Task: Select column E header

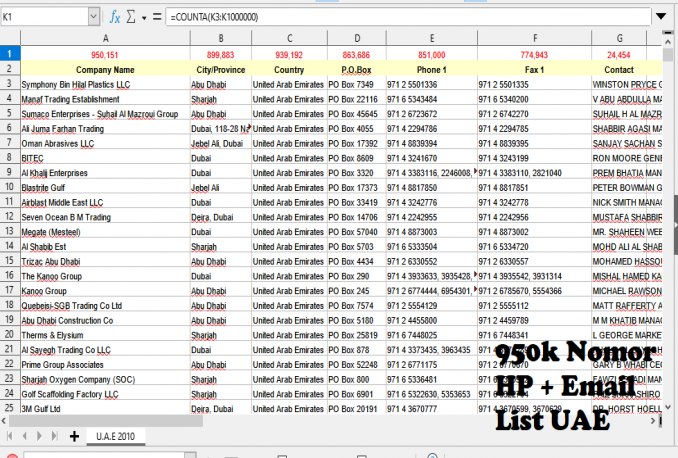Action: (431, 37)
